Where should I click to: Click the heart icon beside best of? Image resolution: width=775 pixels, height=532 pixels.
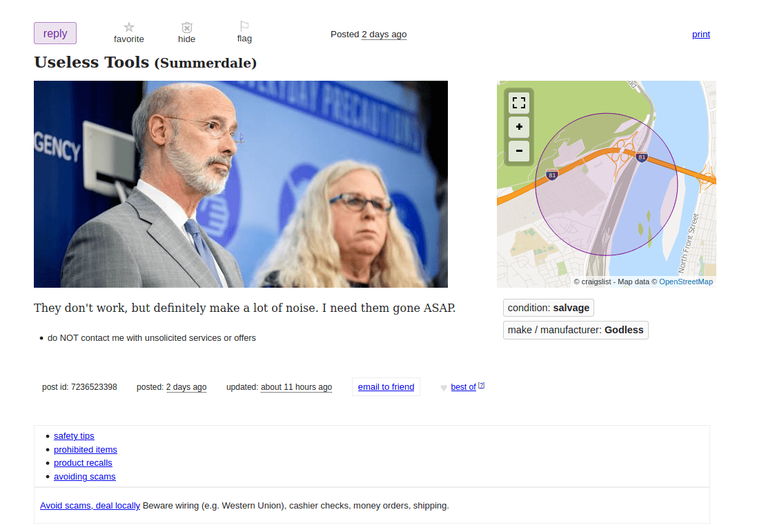pos(443,388)
